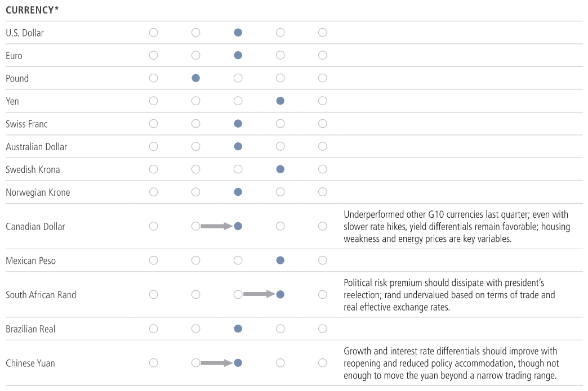Select the filled radio button in Euro row
The image size is (588, 391).
click(238, 55)
